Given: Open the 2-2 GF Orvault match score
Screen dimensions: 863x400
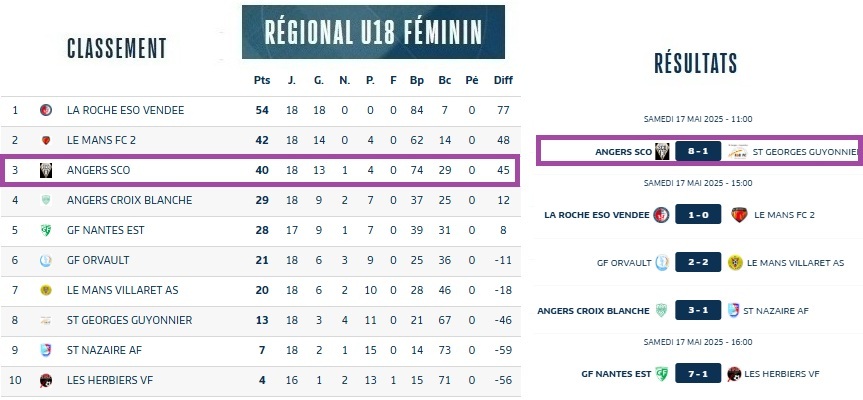Looking at the screenshot, I should click(697, 262).
